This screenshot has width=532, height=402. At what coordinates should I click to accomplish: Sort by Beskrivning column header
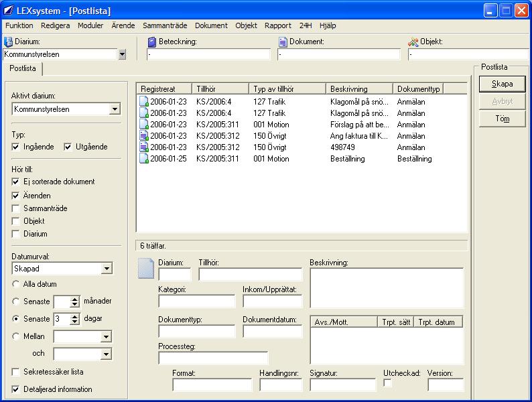359,89
